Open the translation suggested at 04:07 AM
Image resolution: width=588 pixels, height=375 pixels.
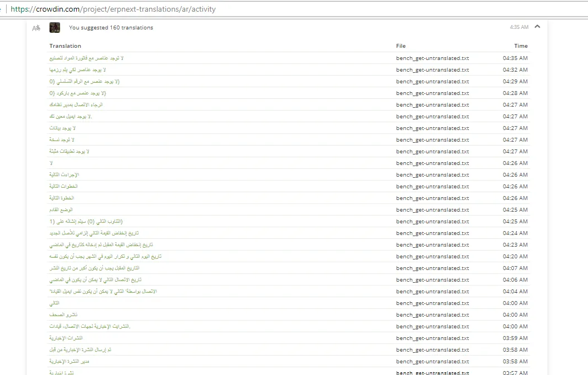[x=95, y=268]
